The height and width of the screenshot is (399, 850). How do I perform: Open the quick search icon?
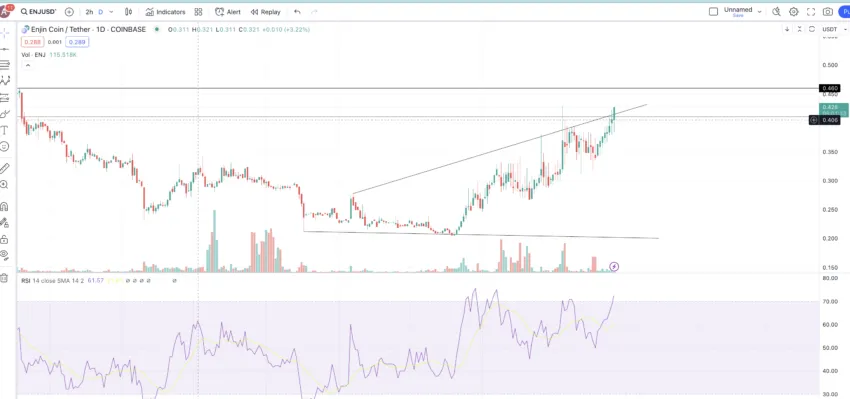point(776,11)
